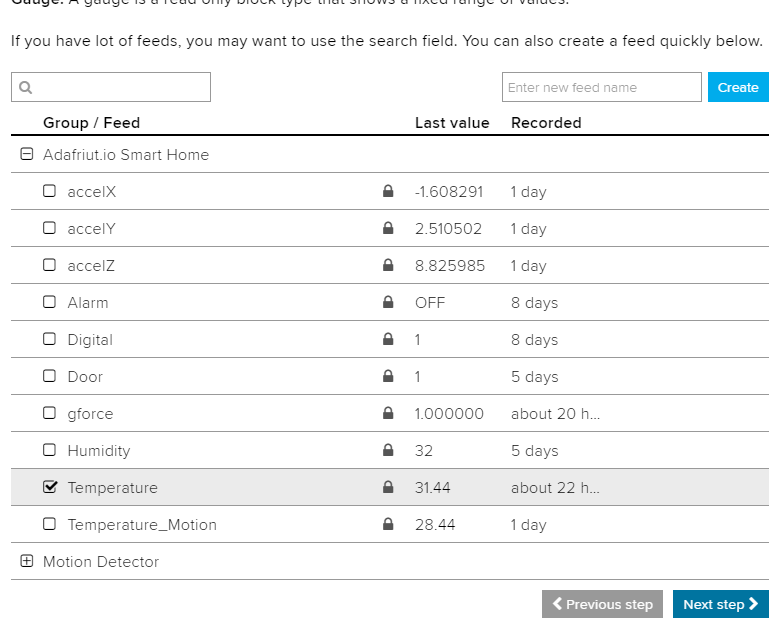The image size is (784, 635).
Task: Enable the accelY feed checkbox
Action: click(x=50, y=228)
